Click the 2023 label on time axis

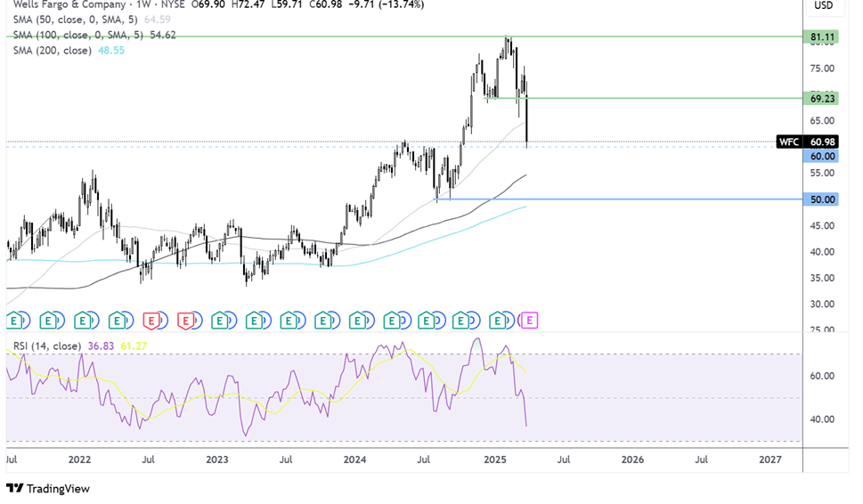216,459
